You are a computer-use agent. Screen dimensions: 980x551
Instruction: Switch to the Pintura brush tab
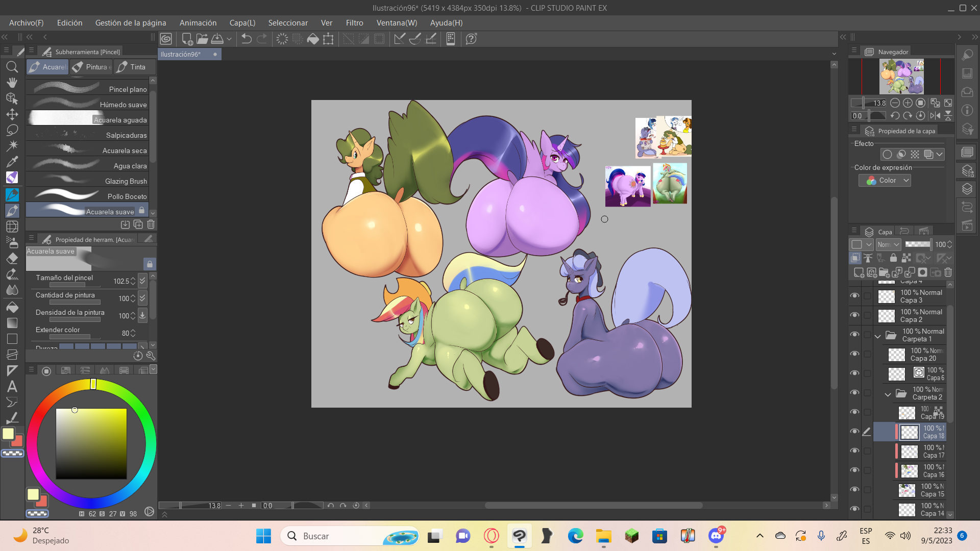91,67
